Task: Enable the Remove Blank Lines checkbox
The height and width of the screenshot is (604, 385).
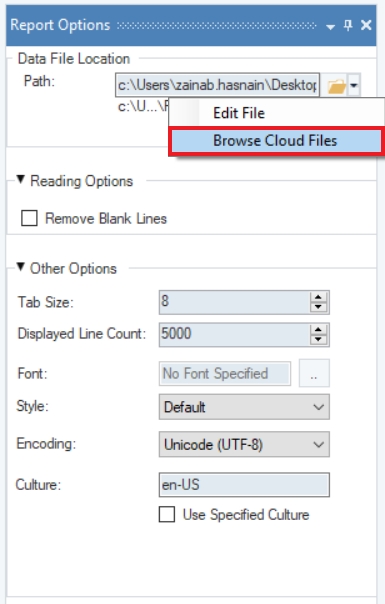Action: [x=29, y=218]
